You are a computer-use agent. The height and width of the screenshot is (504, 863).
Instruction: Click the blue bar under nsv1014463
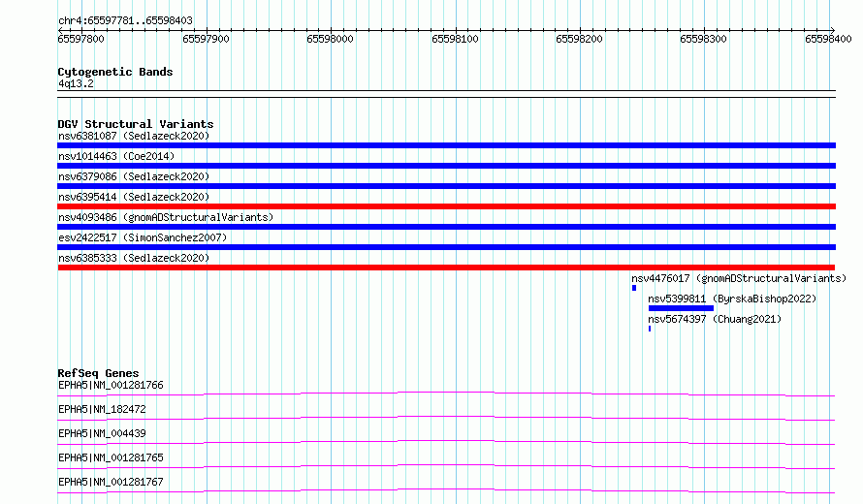(x=446, y=166)
